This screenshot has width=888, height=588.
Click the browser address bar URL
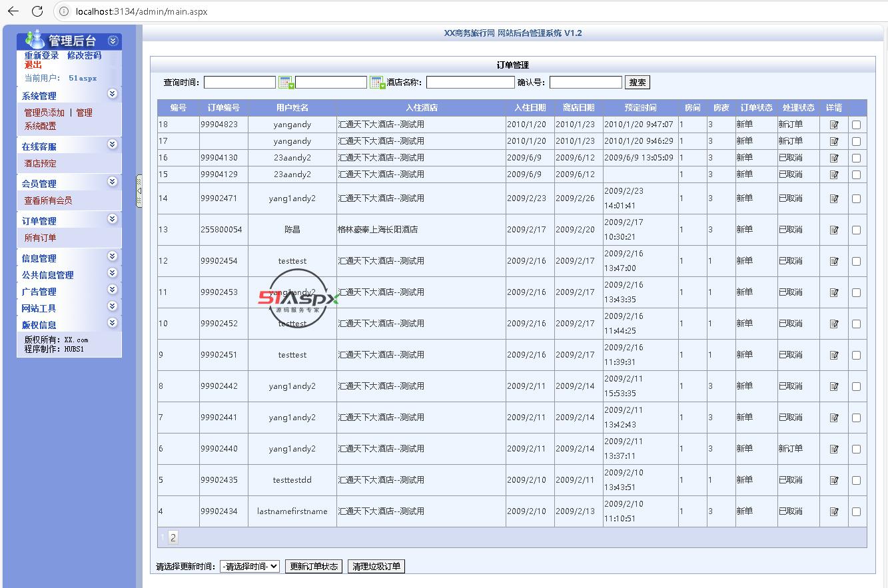pyautogui.click(x=141, y=11)
